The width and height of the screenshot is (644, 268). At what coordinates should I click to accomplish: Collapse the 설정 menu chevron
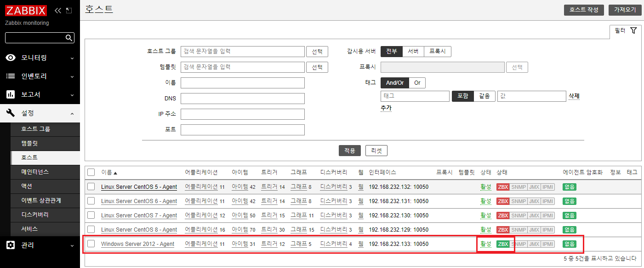(x=72, y=113)
